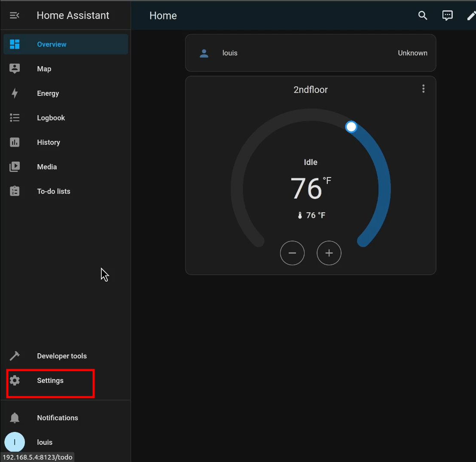Screen dimensions: 476x462
Task: Click the To-do lists clipboard icon
Action: 15,191
